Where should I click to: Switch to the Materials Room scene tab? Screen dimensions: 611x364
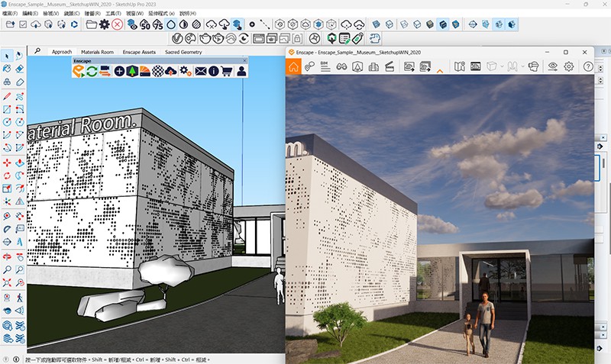coord(97,52)
